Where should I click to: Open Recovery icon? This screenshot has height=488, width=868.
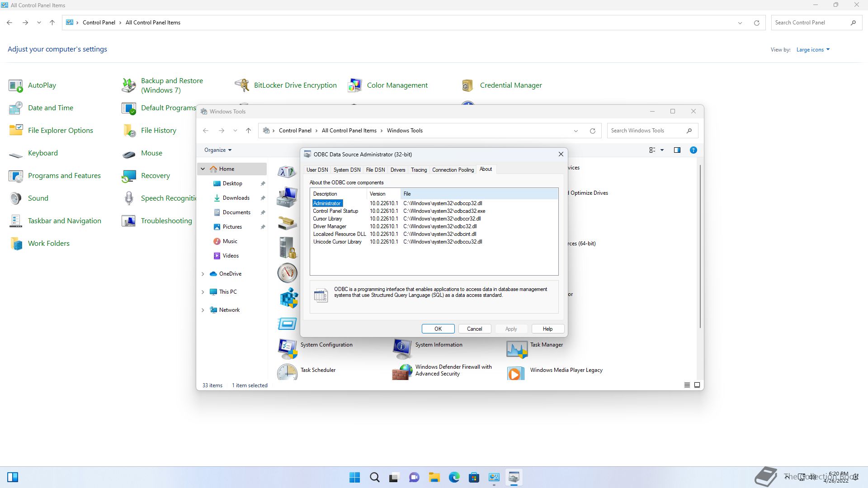(129, 176)
